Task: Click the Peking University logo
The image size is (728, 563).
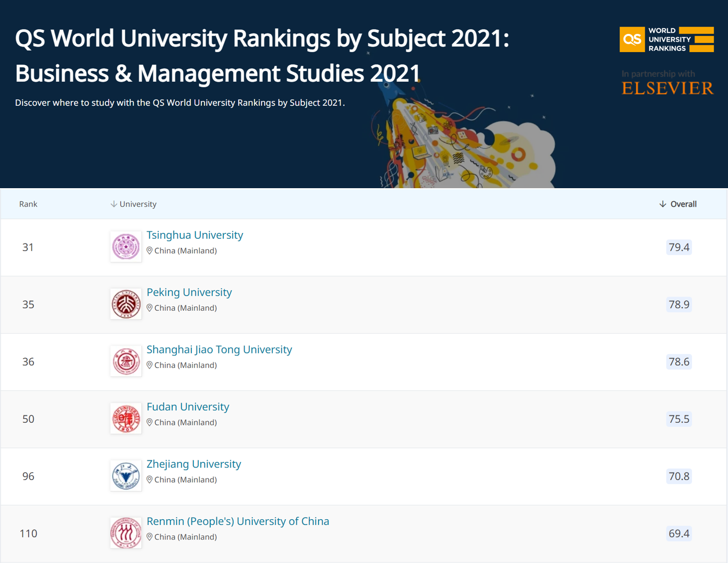Action: click(126, 304)
